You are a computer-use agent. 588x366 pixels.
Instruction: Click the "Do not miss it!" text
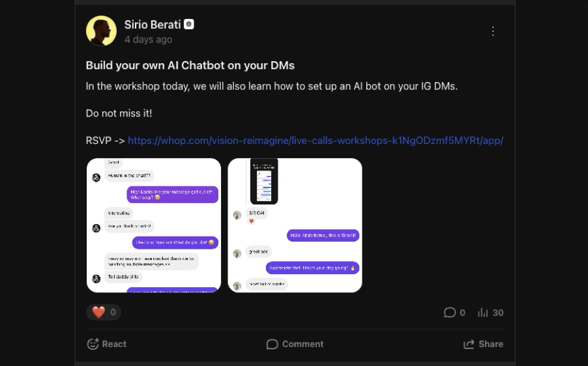tap(119, 113)
